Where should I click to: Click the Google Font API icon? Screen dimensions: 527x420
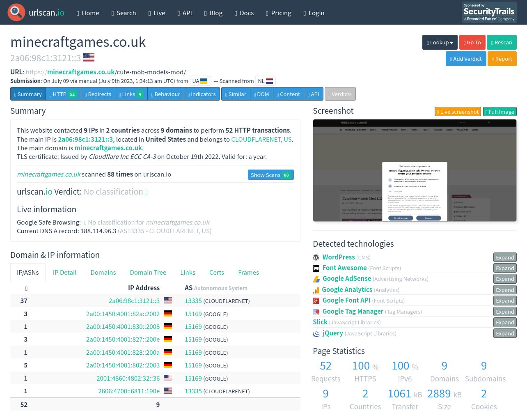pyautogui.click(x=316, y=301)
